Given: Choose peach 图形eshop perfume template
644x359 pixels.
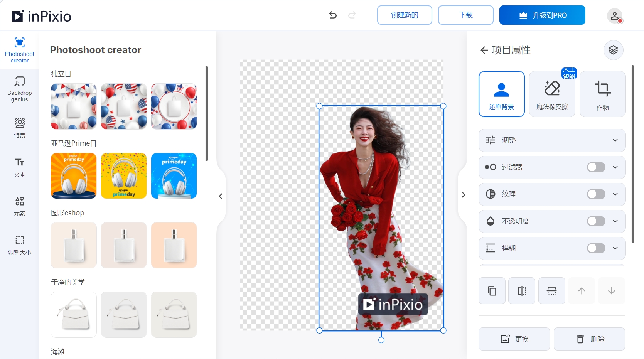Looking at the screenshot, I should [174, 245].
